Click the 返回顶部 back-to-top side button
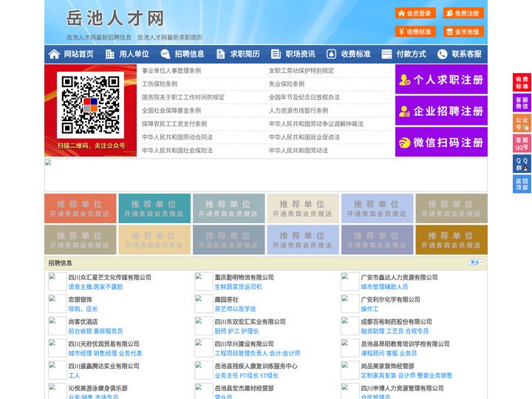Screen dimensions: 532x399 522,184
